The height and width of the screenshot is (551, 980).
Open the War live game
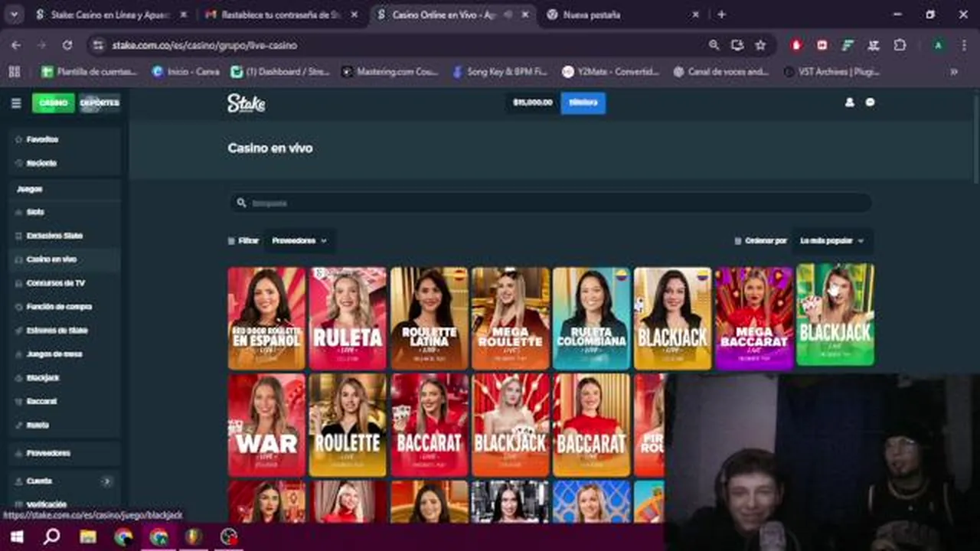266,425
